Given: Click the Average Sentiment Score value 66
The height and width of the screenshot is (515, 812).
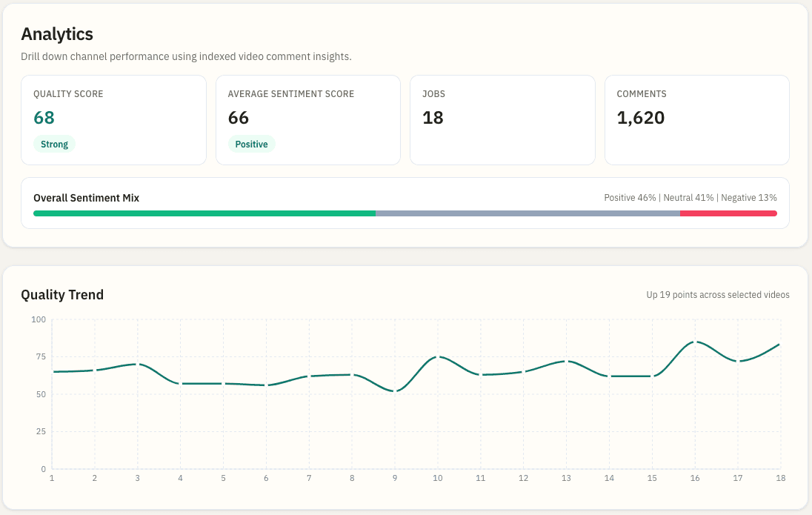Looking at the screenshot, I should click(x=239, y=118).
